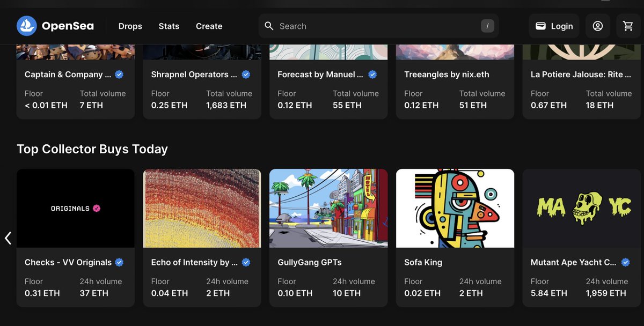644x326 pixels.
Task: Click verified badge beside Shrapnel Operators
Action: [246, 75]
